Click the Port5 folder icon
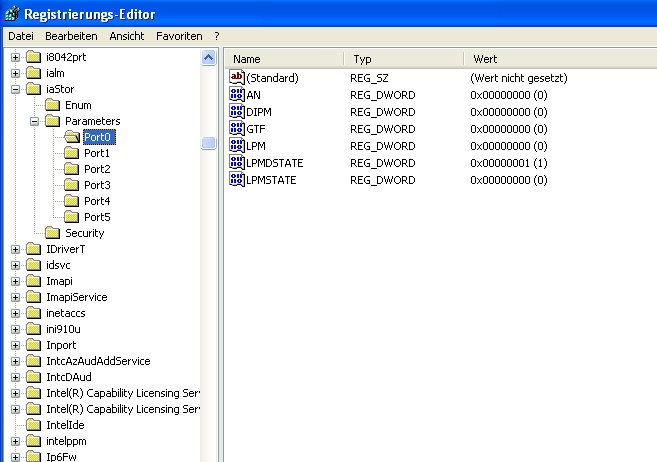This screenshot has width=657, height=462. pyautogui.click(x=71, y=217)
